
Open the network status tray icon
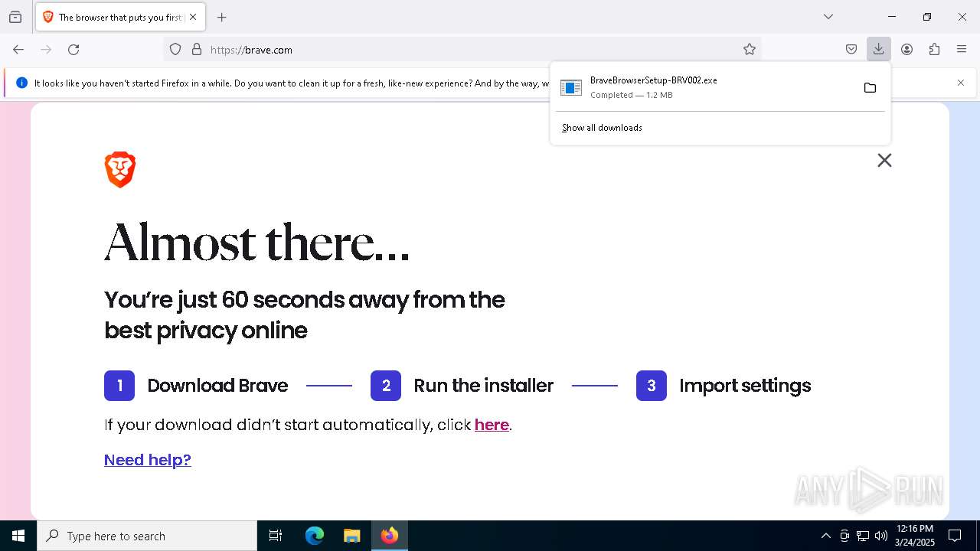click(x=863, y=536)
